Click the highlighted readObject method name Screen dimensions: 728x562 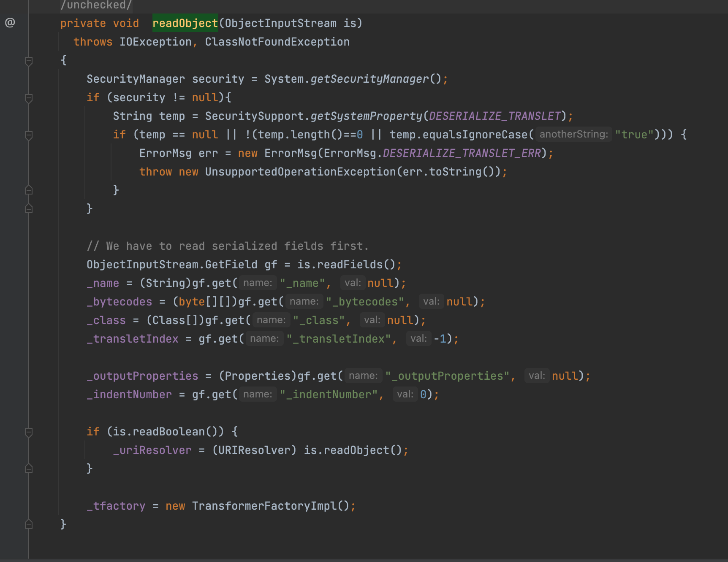(185, 23)
